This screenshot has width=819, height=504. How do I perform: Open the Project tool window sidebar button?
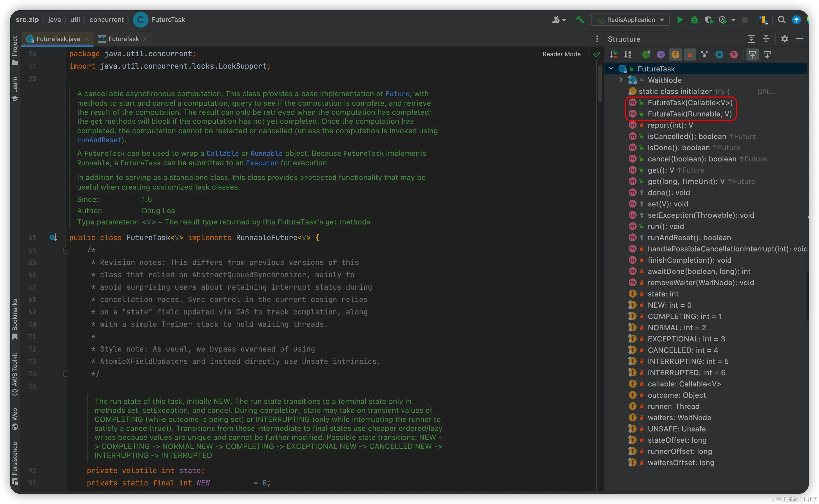[15, 50]
